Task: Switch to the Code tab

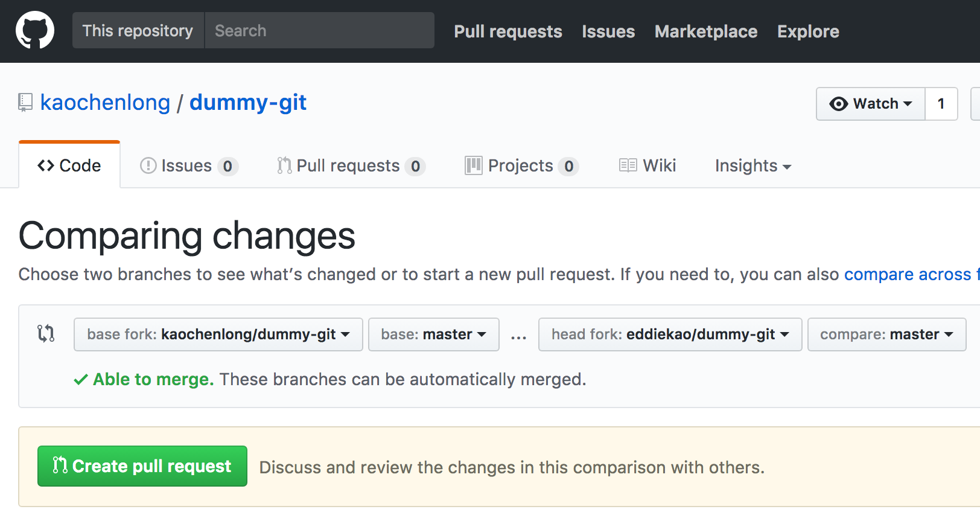Action: pos(69,165)
